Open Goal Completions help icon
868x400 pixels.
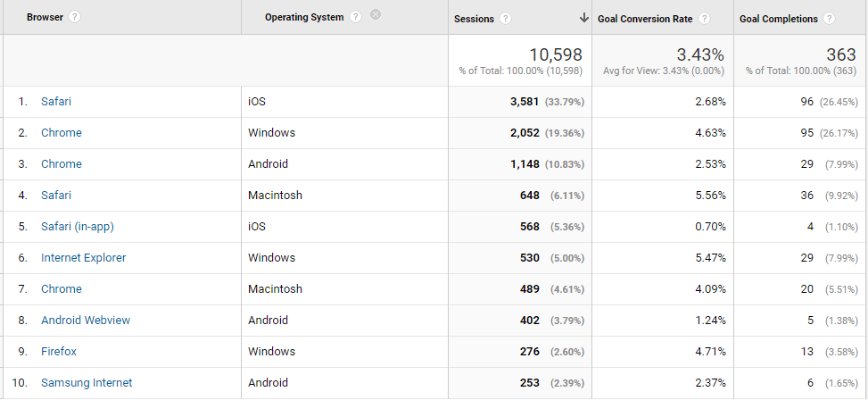point(829,18)
